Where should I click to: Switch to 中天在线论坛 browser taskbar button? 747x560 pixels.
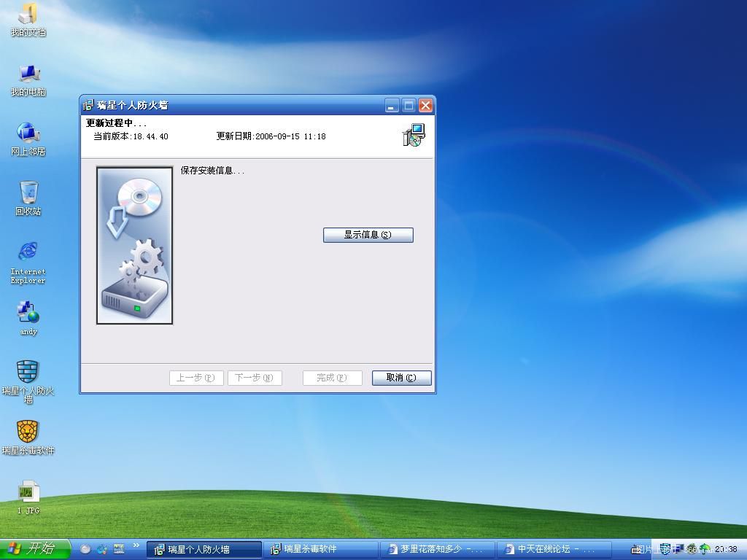[x=554, y=550]
